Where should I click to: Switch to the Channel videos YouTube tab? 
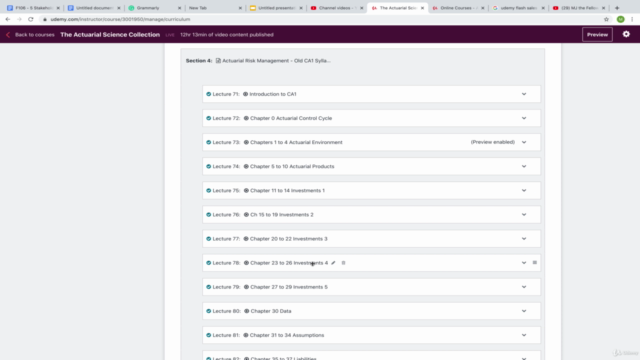tap(336, 8)
